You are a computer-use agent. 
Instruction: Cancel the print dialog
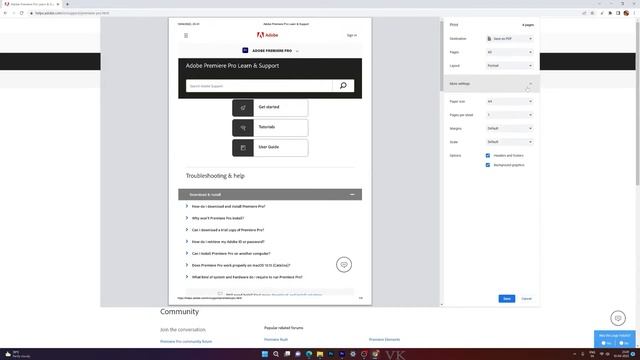click(x=527, y=299)
